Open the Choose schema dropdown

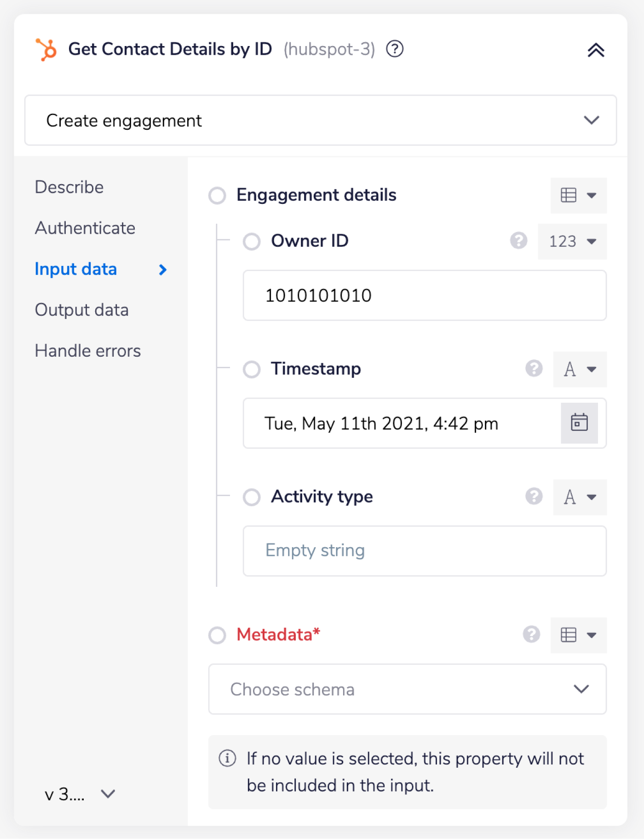coord(407,689)
